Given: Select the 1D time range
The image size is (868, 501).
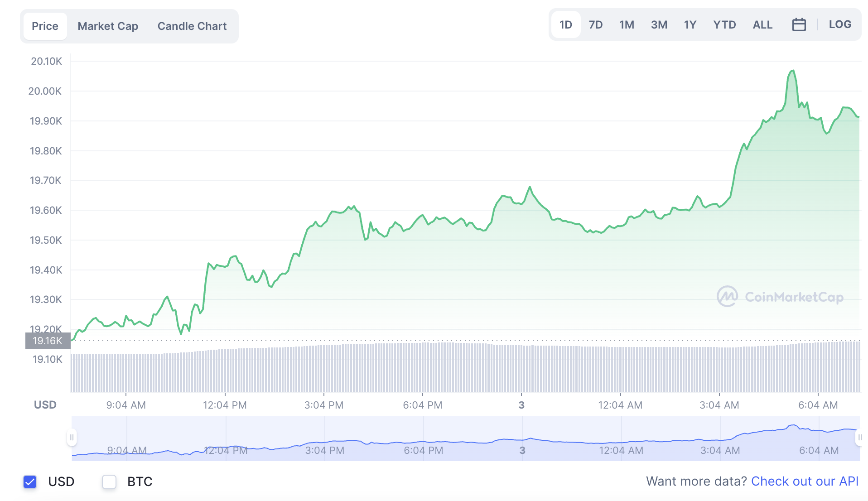Looking at the screenshot, I should 565,24.
